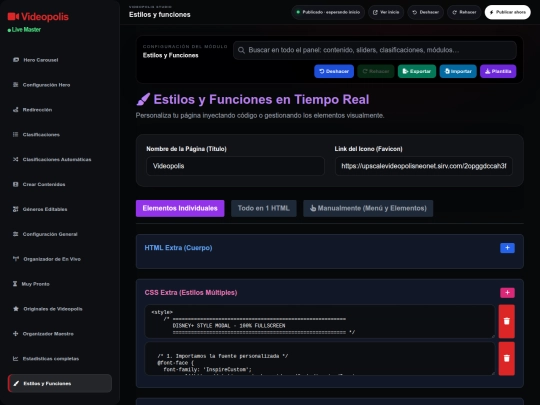Open Hero Carousel in the sidebar
Viewport: 540px width, 405px height.
coord(59,60)
